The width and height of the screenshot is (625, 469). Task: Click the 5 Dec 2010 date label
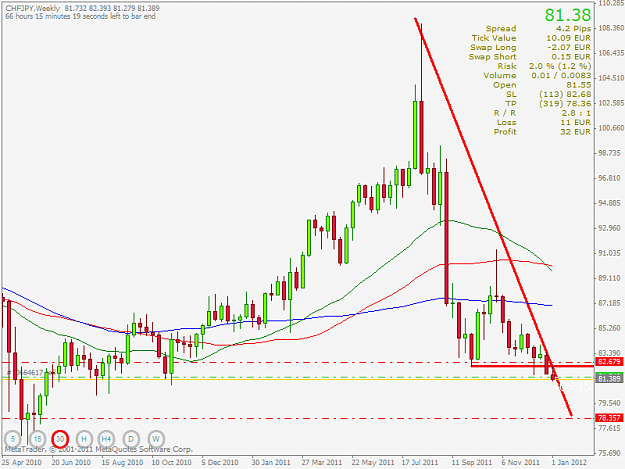(x=220, y=462)
